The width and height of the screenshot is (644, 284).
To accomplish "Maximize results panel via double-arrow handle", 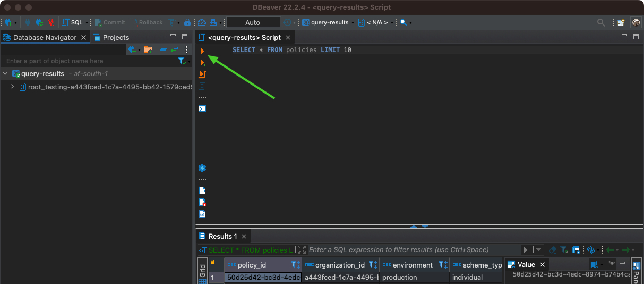I will coord(419,227).
